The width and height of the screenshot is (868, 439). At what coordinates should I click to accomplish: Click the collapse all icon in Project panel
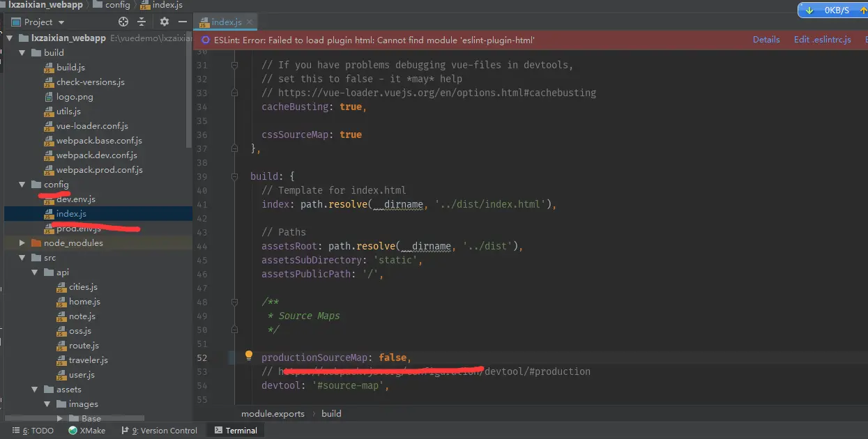[142, 22]
